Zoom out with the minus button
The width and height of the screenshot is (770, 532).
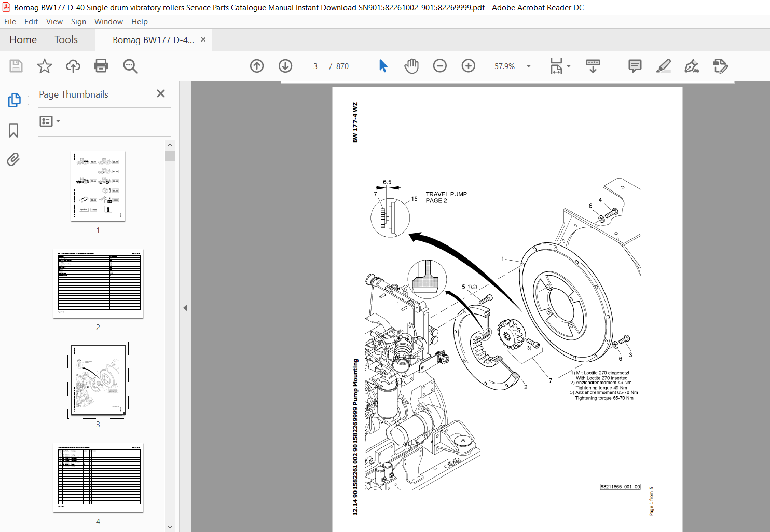pyautogui.click(x=440, y=66)
